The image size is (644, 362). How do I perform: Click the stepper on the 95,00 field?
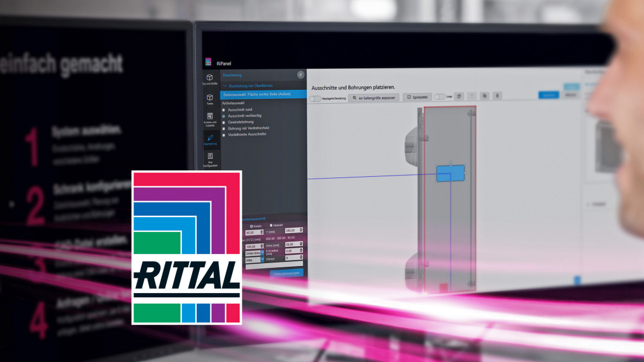click(262, 233)
